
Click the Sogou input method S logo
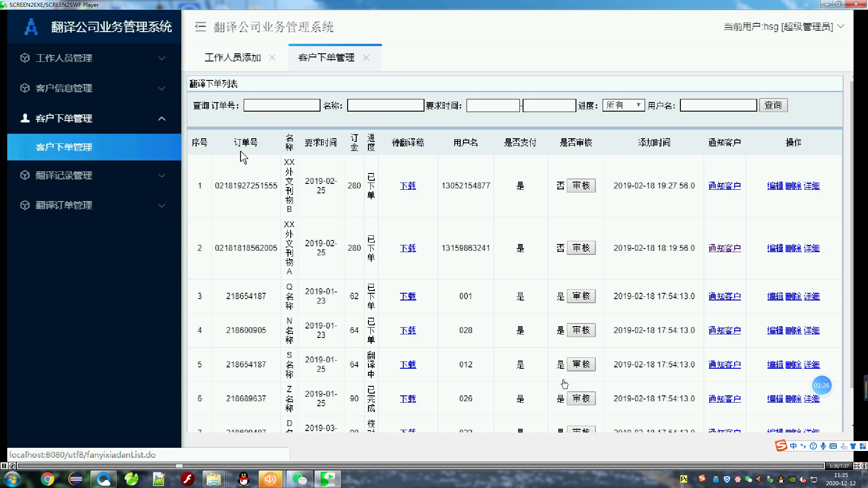(781, 446)
